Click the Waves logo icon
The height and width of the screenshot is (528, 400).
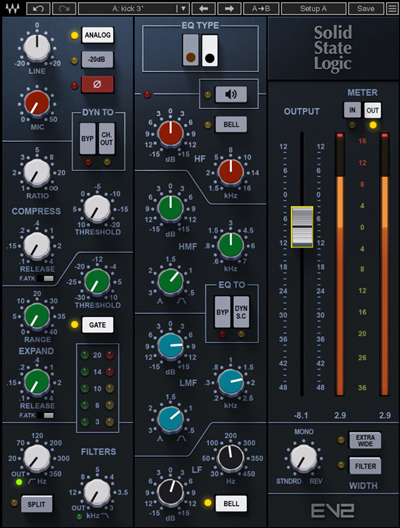click(x=12, y=8)
